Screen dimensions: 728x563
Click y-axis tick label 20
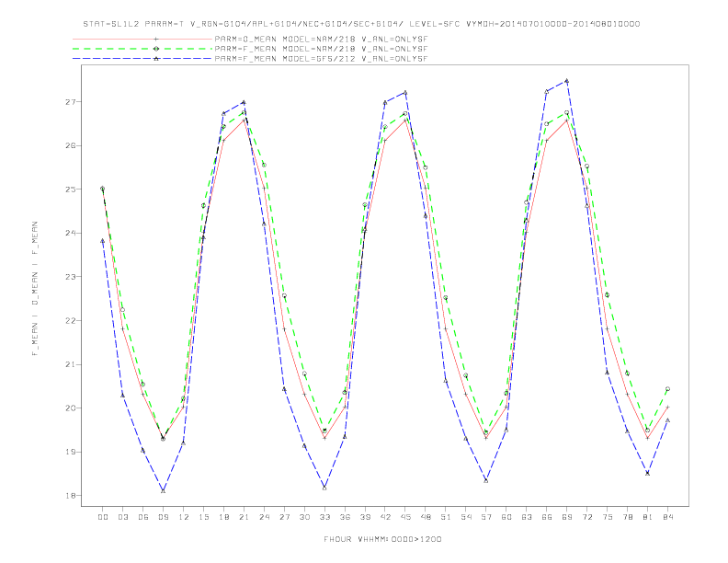pyautogui.click(x=71, y=408)
